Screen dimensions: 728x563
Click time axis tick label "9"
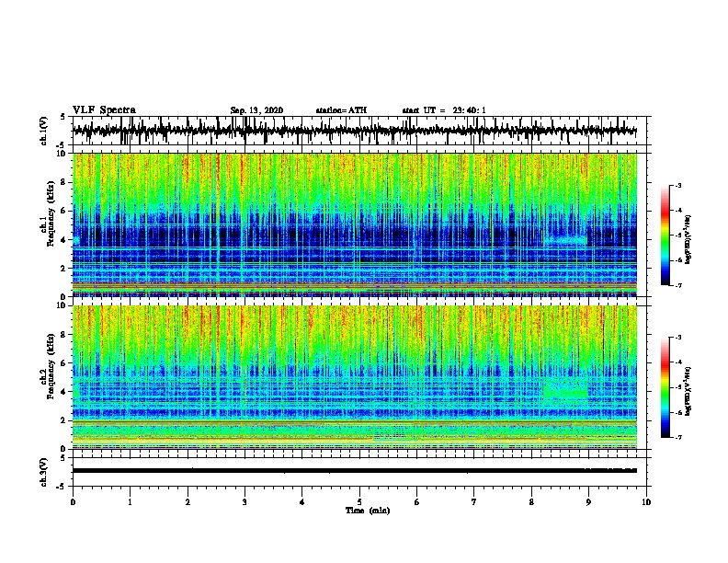coord(588,502)
